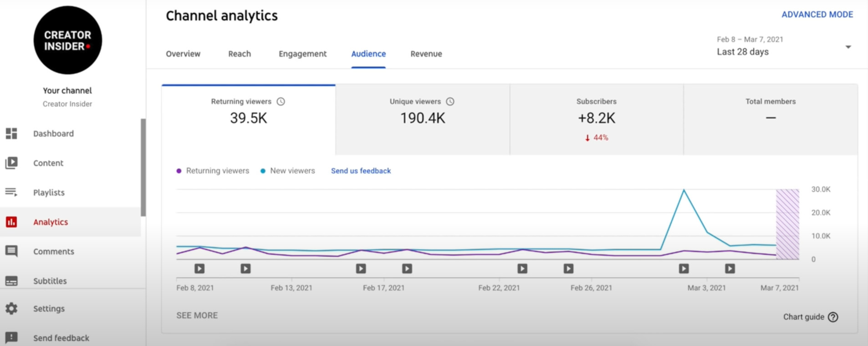This screenshot has height=346, width=868.
Task: Click the Chart guide help icon
Action: (x=833, y=317)
